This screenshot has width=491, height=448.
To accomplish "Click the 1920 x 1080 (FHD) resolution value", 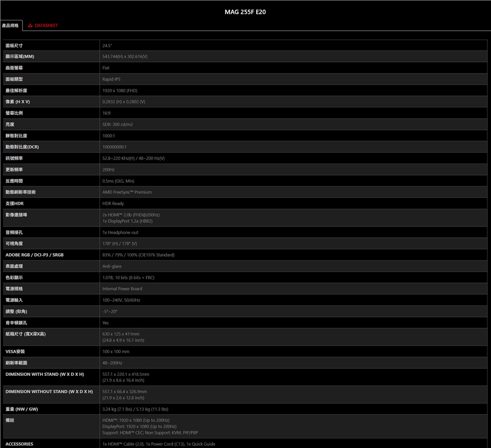I will (120, 91).
